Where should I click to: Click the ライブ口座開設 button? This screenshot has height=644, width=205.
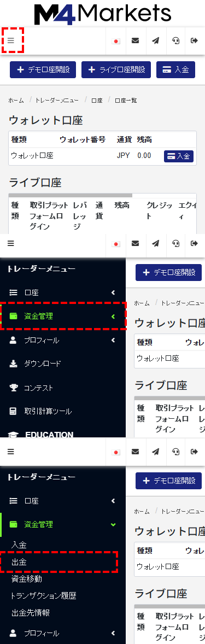point(116,70)
